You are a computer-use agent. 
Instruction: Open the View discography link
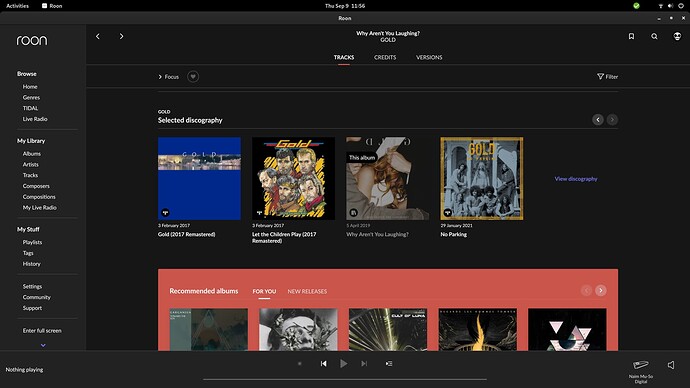[576, 179]
